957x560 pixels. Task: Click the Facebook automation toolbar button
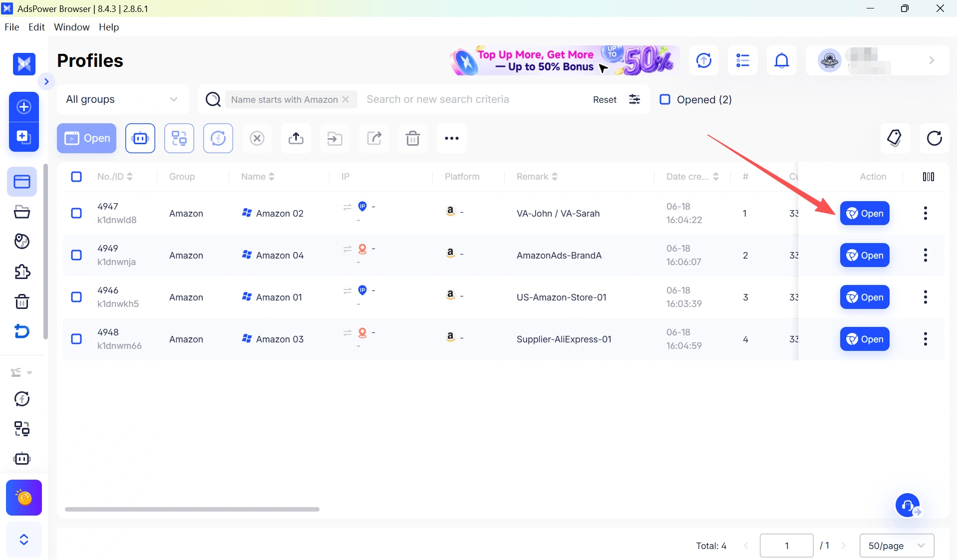pos(218,138)
